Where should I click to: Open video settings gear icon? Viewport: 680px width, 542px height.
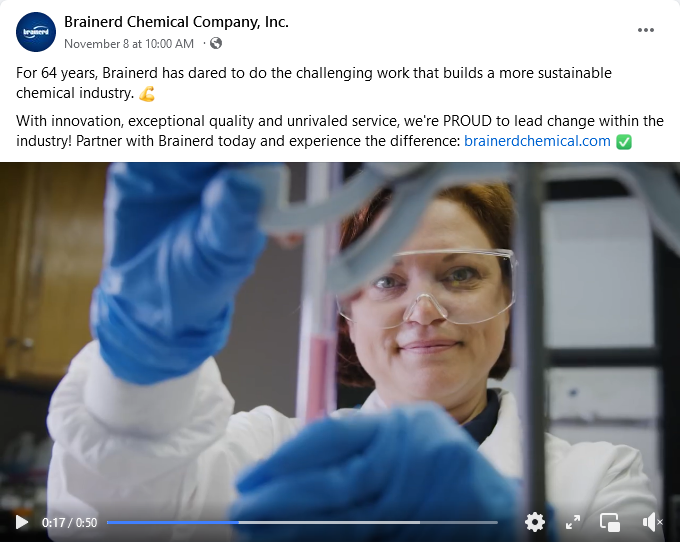(535, 522)
